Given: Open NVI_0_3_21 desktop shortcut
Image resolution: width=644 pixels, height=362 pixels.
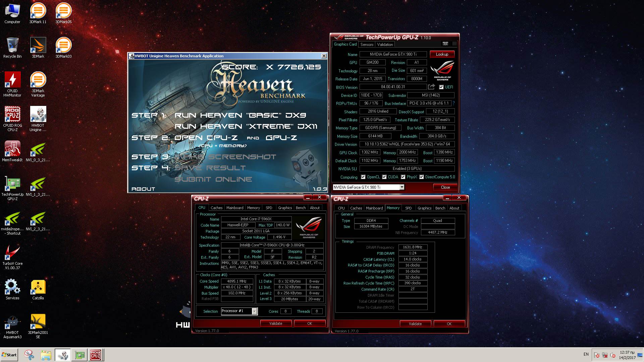Looking at the screenshot, I should tap(38, 152).
